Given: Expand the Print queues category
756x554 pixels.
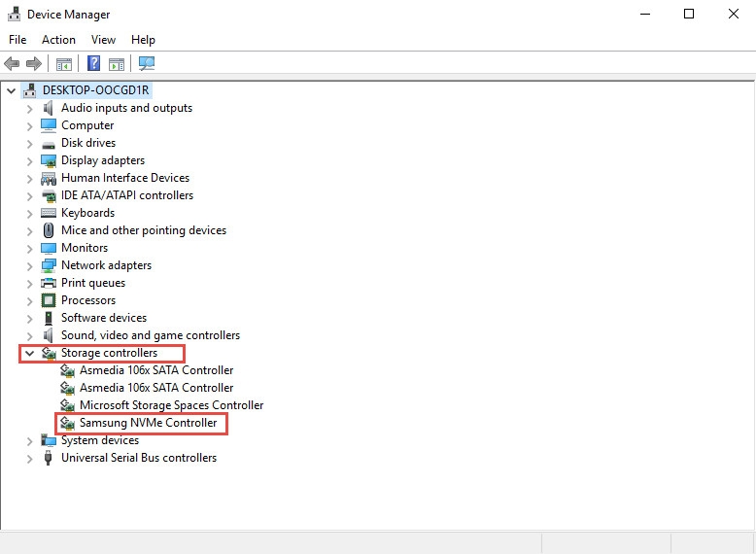Looking at the screenshot, I should (x=30, y=284).
